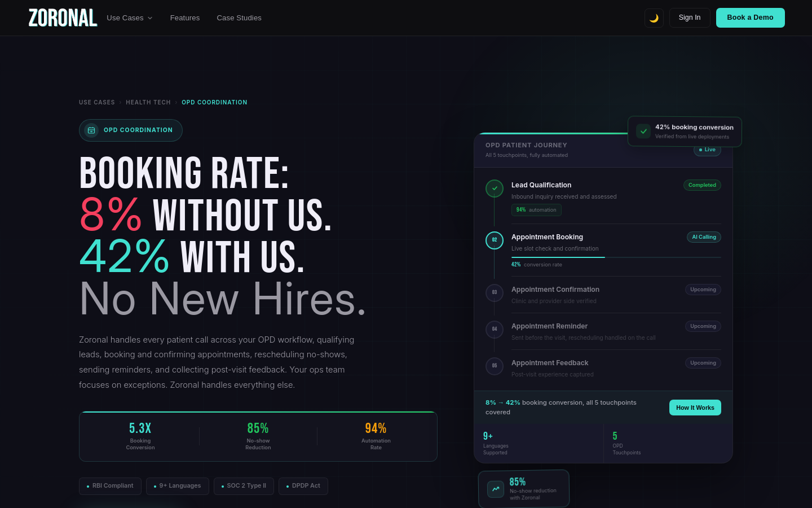Viewport: 812px width, 508px height.
Task: Go to Use Cases breadcrumb
Action: (97, 103)
